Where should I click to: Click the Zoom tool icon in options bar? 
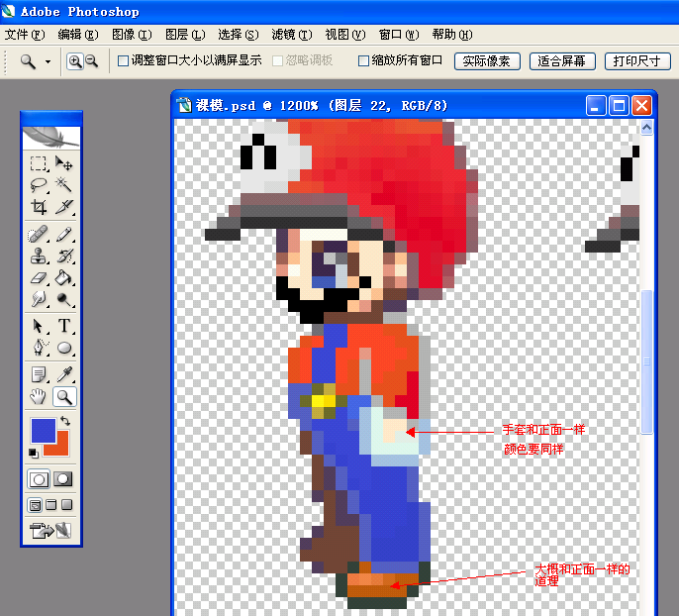29,62
